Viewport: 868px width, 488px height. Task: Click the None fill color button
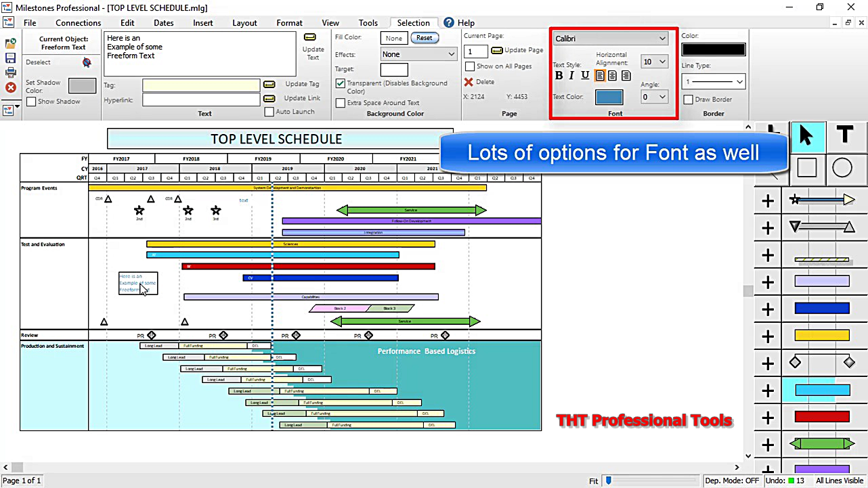click(x=394, y=39)
